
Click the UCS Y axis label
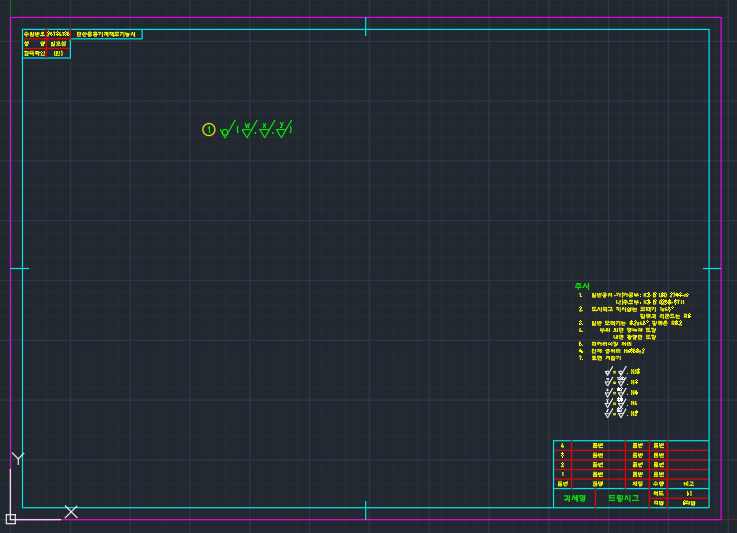(18, 459)
